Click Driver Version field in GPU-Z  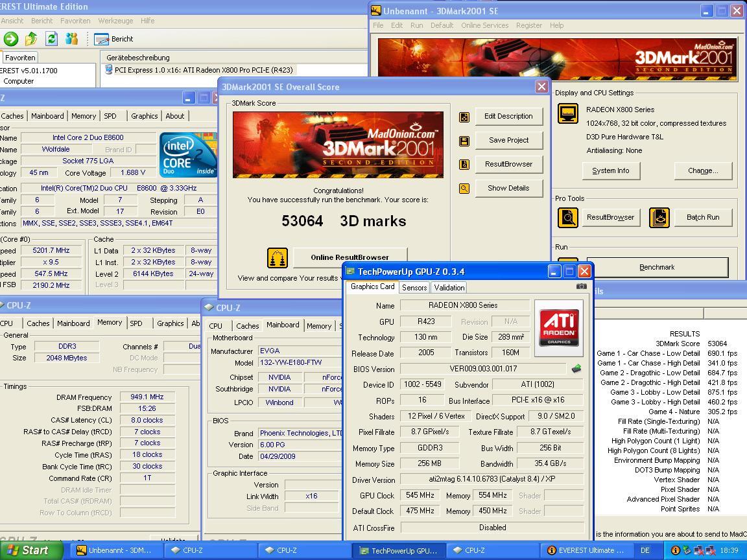[492, 479]
